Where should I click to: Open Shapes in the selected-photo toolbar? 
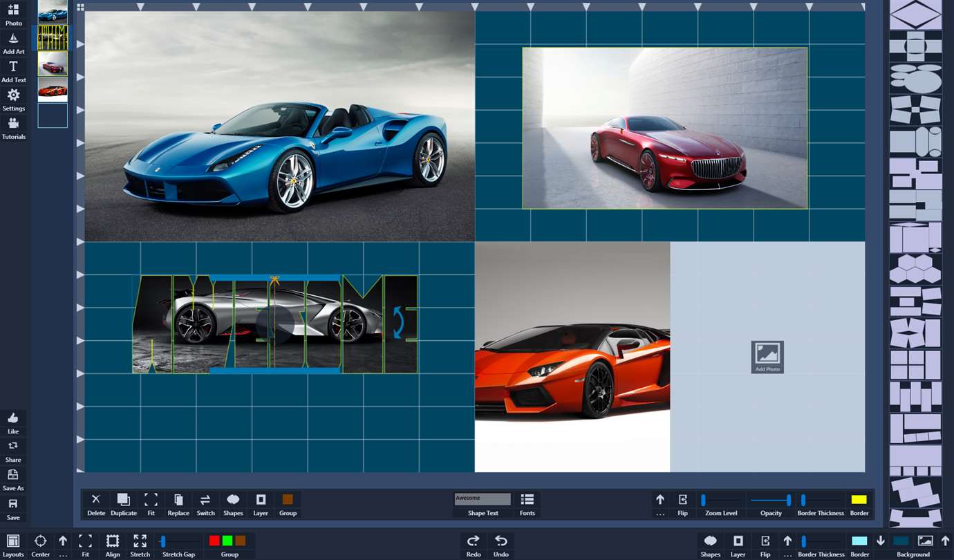(233, 504)
